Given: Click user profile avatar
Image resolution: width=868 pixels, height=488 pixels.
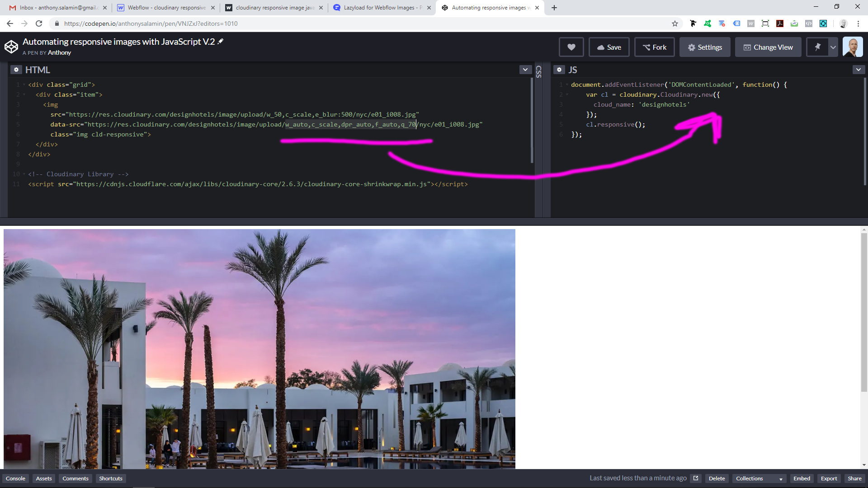Looking at the screenshot, I should pos(853,47).
